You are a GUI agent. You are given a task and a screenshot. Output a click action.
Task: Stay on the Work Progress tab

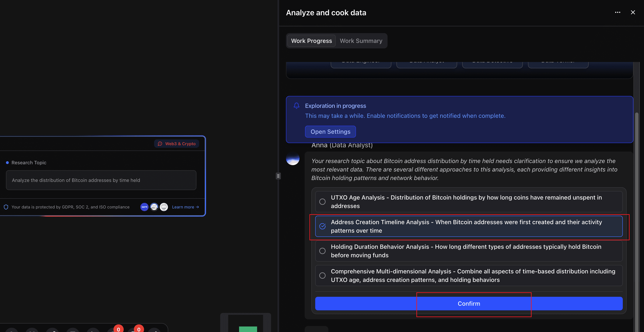[x=311, y=41]
